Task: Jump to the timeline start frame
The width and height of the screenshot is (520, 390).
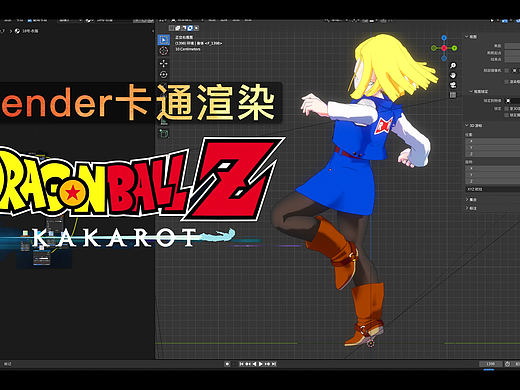Action: (242, 364)
